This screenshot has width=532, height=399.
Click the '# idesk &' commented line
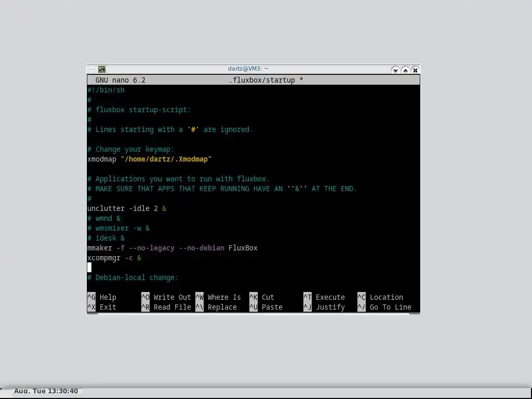click(106, 238)
